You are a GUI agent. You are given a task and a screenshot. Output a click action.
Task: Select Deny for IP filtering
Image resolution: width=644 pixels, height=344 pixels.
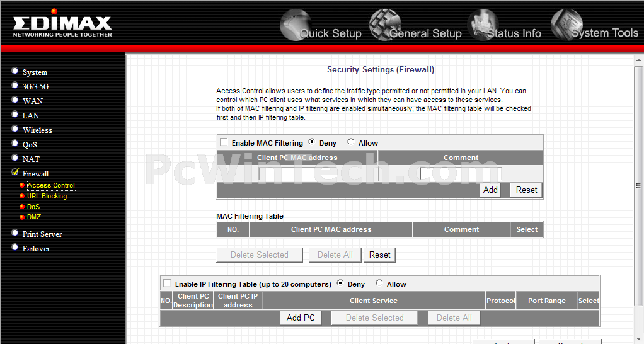pos(340,283)
